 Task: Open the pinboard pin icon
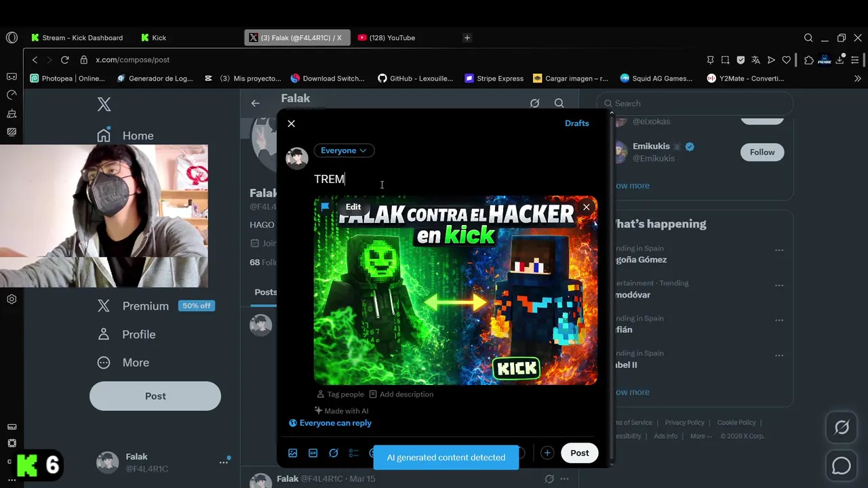pos(710,60)
